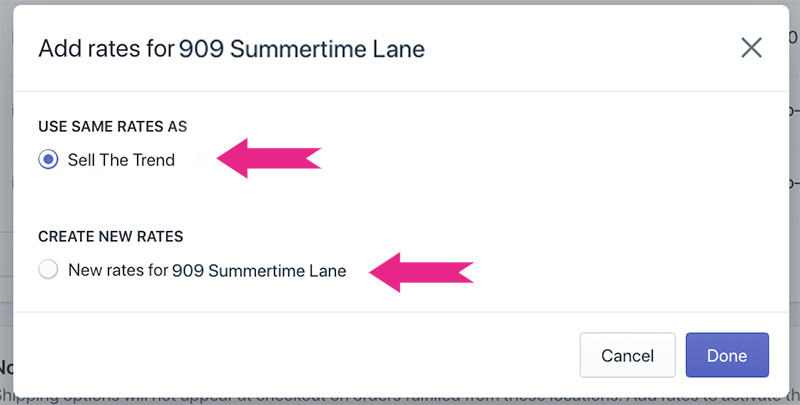Click the shipping options text below the dialog
The image size is (800, 405).
[400, 396]
